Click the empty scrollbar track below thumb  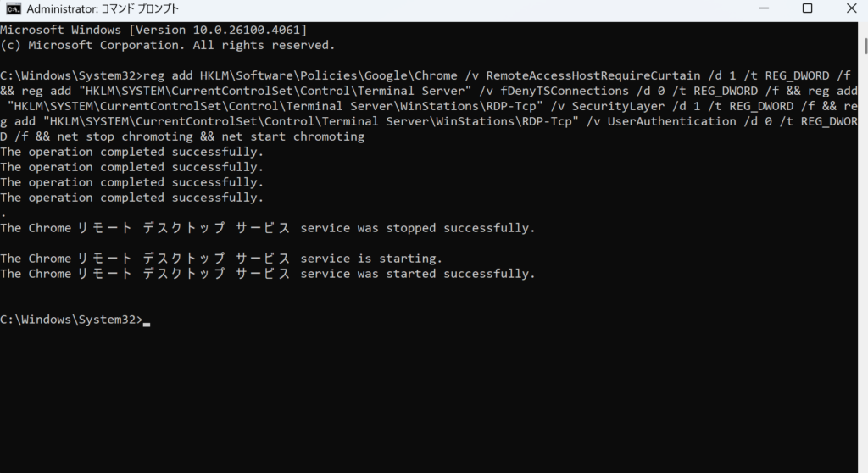865,260
